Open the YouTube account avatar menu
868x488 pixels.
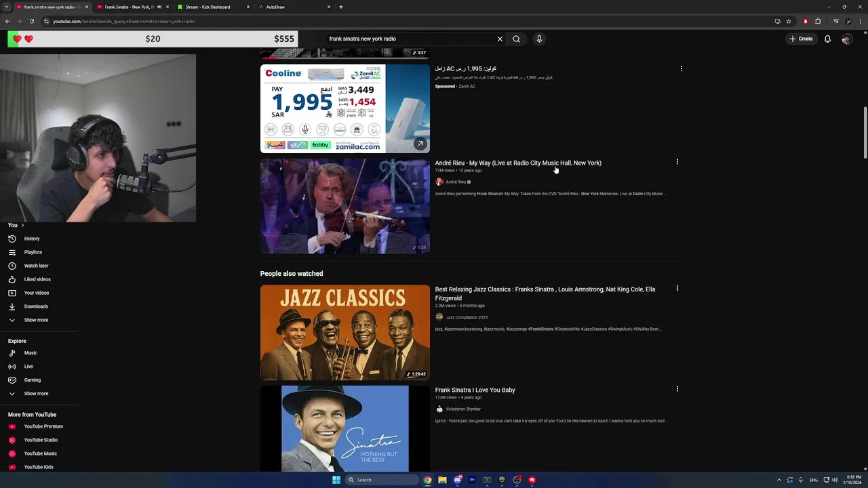tap(846, 39)
